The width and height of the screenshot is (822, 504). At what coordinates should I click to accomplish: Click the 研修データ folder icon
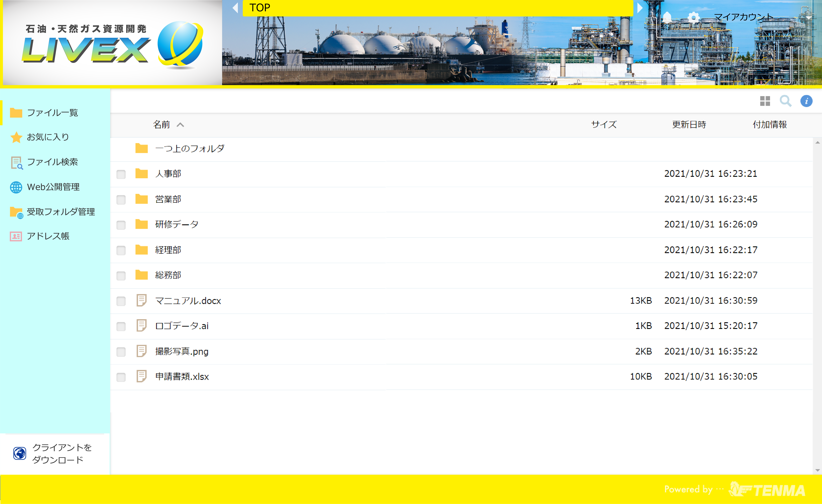tap(141, 224)
